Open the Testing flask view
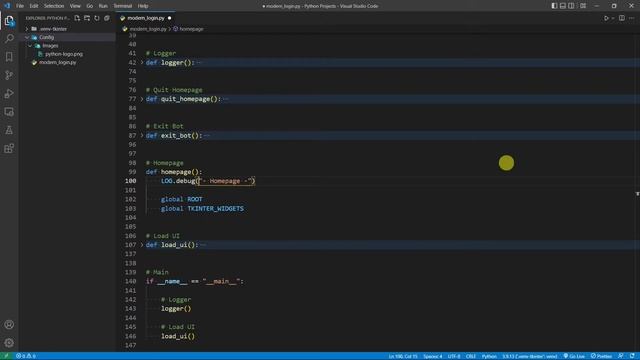640x360 pixels. point(9,130)
